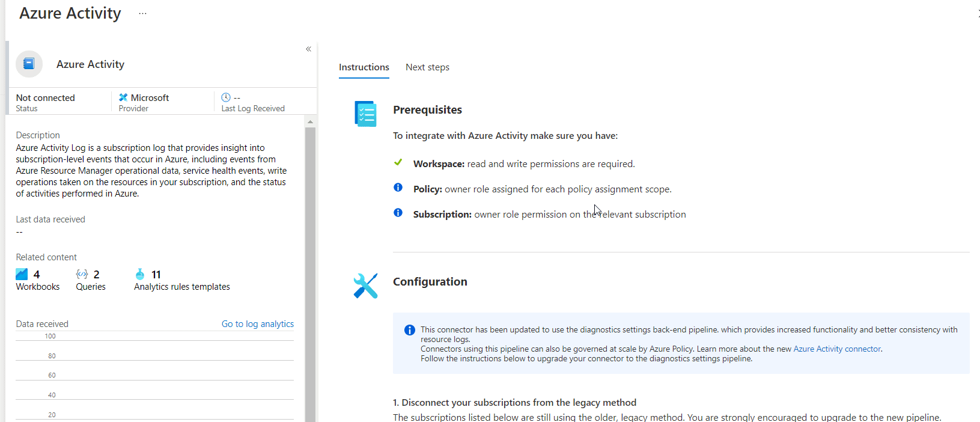The height and width of the screenshot is (422, 980).
Task: Open the Azure Activity connector link
Action: (836, 349)
